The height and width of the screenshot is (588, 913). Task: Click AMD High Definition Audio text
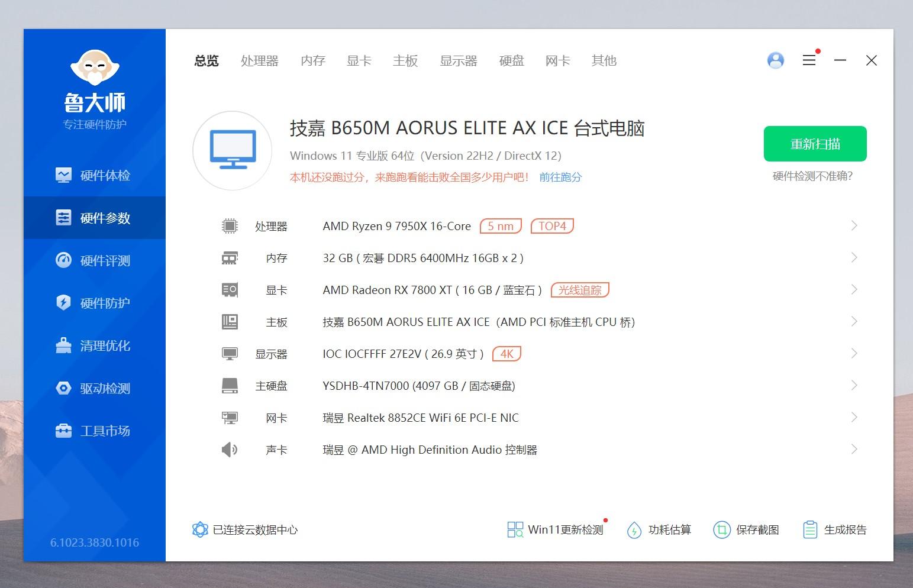431,450
